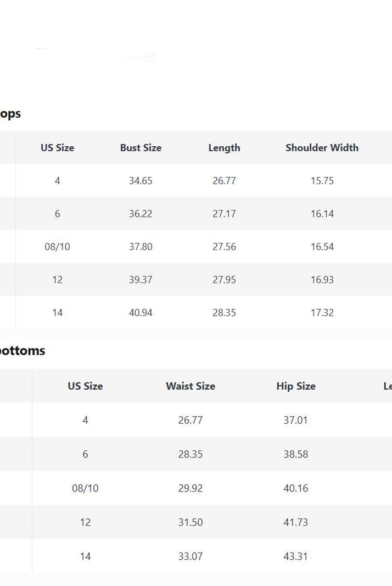Click the Shoulder Width column header
The image size is (392, 586).
tap(322, 147)
